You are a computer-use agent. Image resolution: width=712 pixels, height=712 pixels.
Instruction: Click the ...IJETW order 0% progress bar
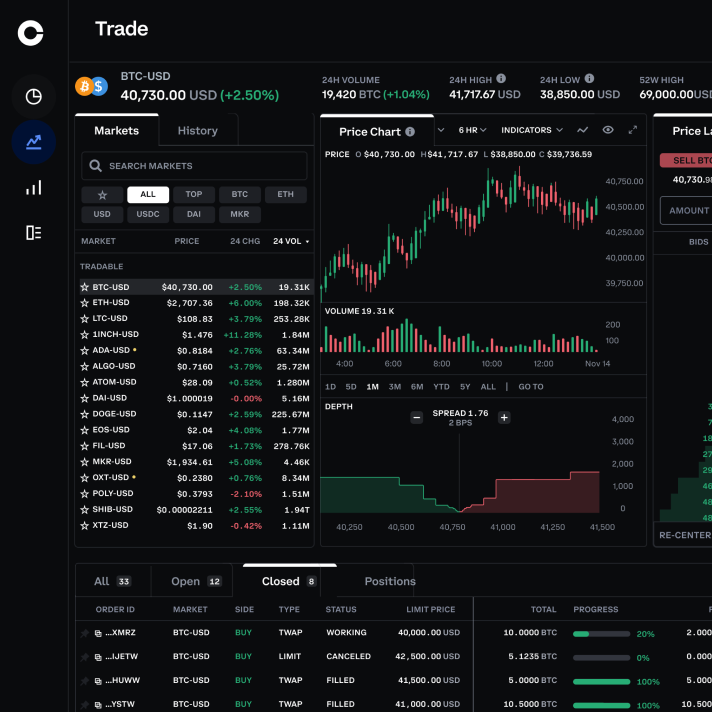pyautogui.click(x=601, y=658)
